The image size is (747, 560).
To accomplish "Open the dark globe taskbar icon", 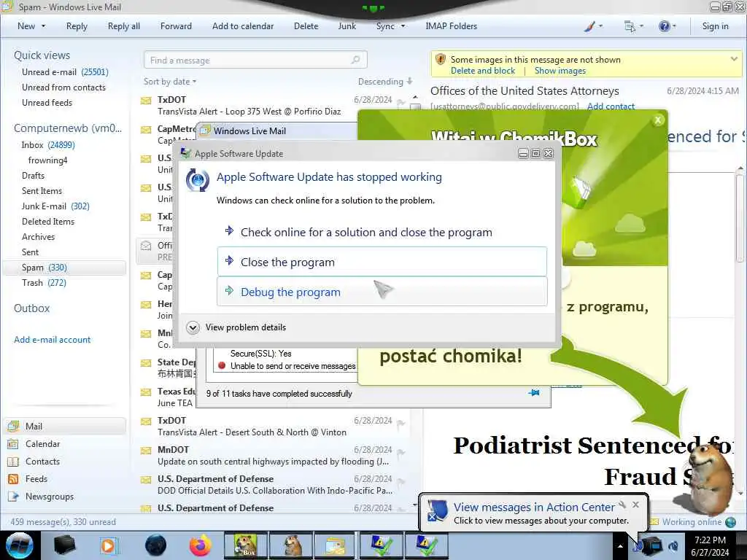I will coord(155,545).
